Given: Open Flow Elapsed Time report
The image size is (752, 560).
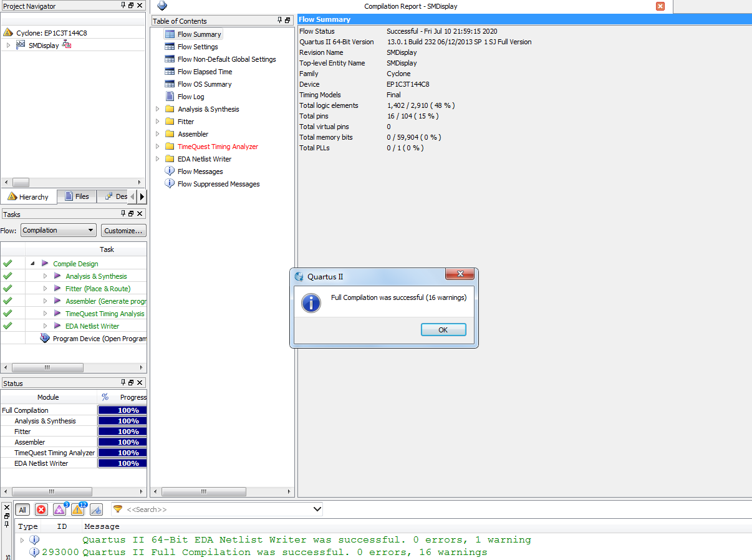Looking at the screenshot, I should 205,72.
